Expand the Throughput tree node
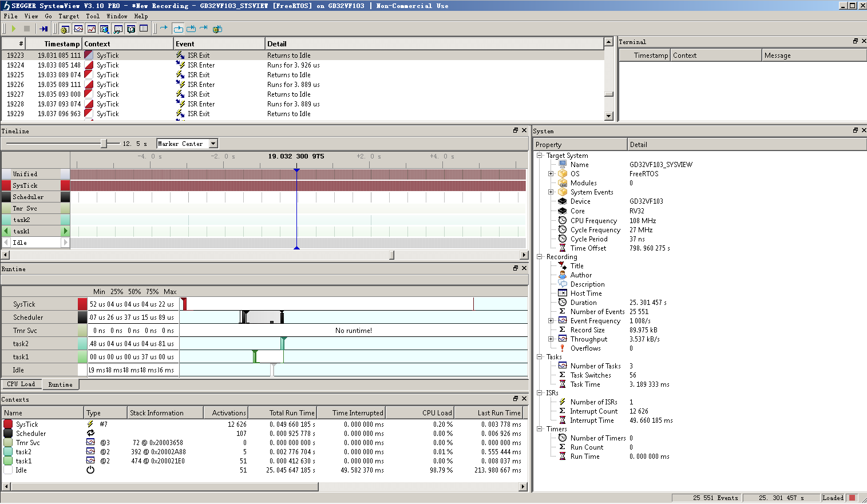The width and height of the screenshot is (867, 504). click(x=551, y=339)
